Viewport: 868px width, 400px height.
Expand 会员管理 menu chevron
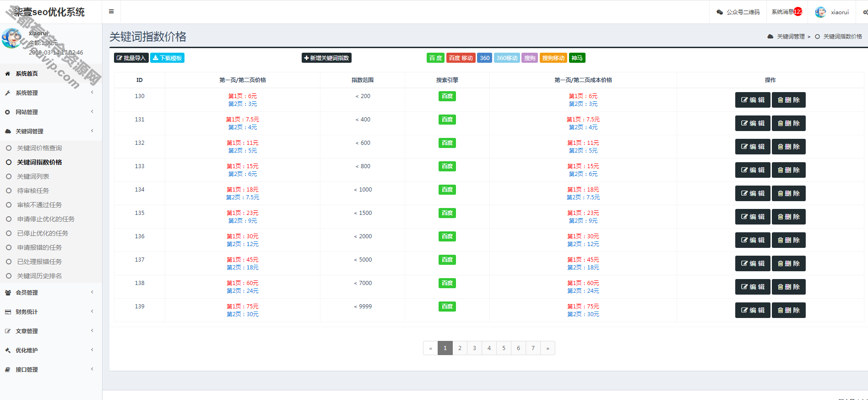point(92,292)
